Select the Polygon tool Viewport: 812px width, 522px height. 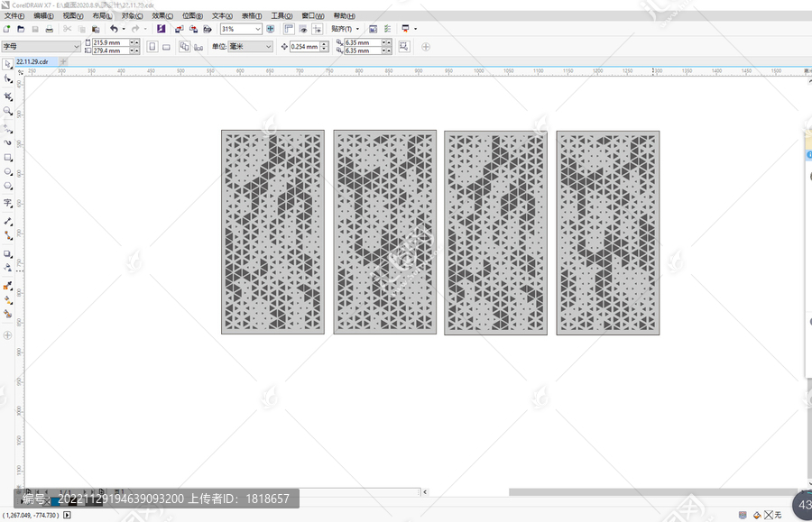7,187
